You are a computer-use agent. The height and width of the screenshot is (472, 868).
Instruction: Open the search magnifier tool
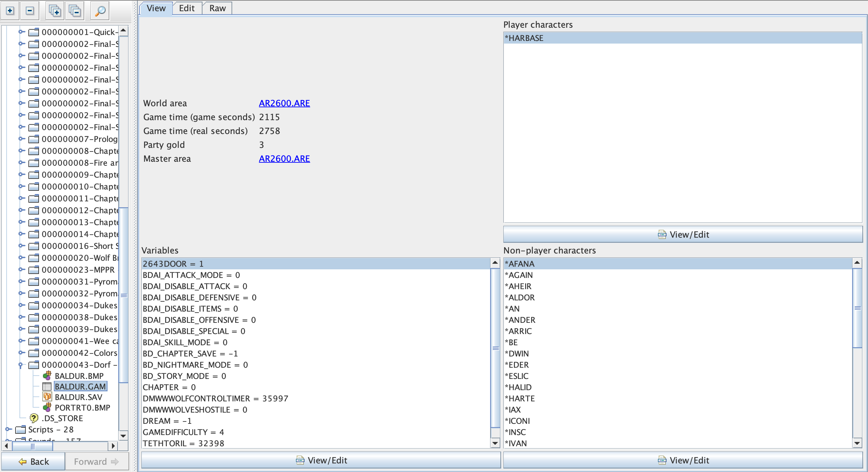click(x=100, y=11)
